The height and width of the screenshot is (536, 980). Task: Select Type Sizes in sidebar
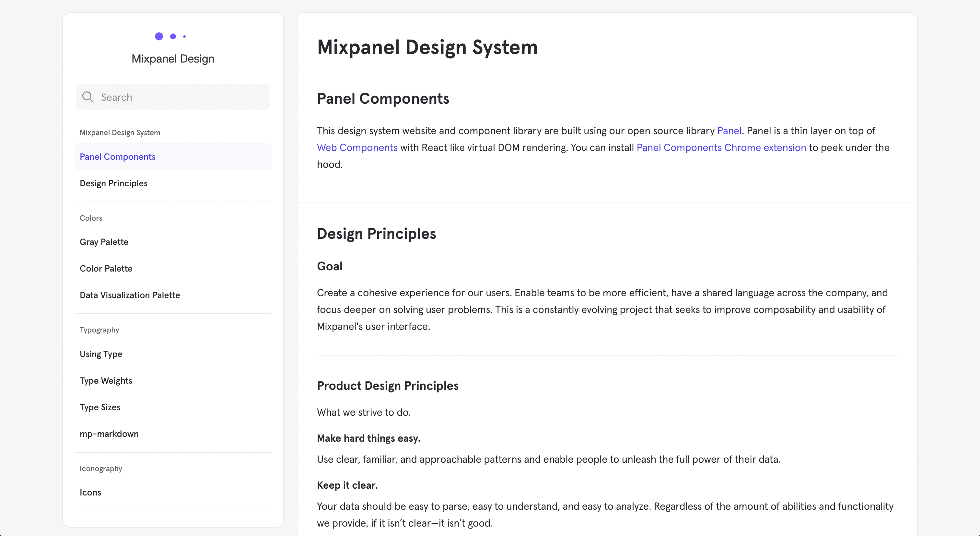(x=173, y=407)
